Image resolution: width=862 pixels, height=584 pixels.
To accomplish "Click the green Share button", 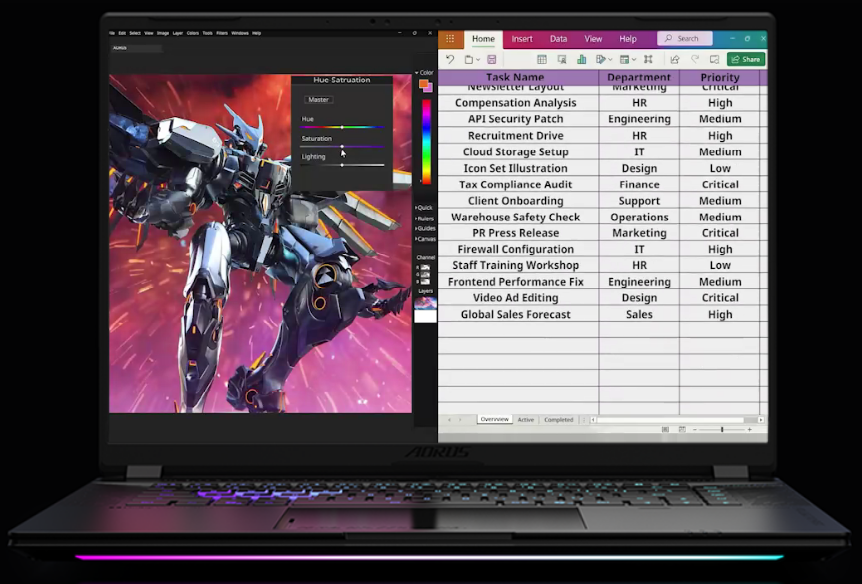I will coord(746,59).
